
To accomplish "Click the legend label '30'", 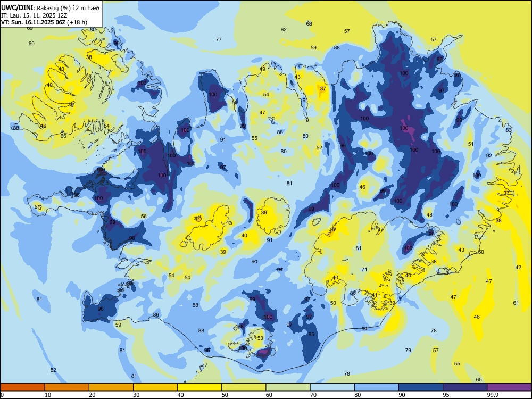I will coord(136,395).
